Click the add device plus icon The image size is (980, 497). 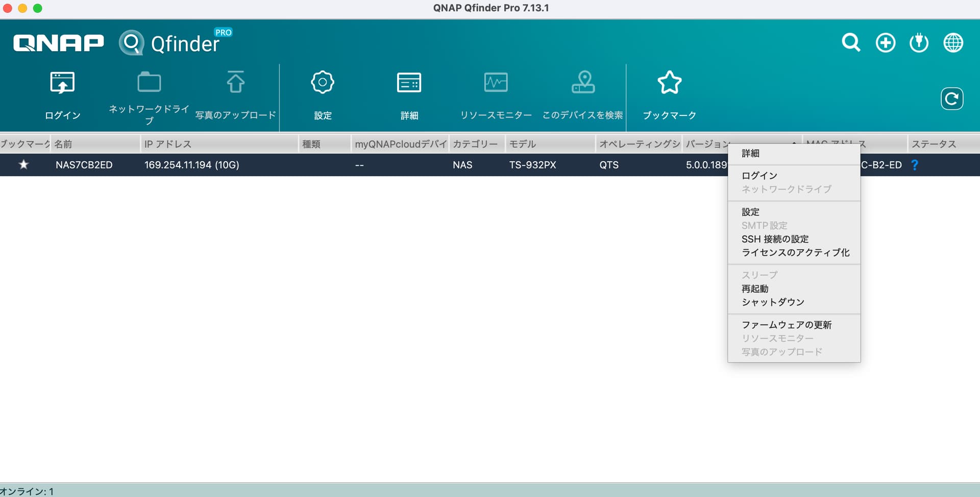(x=885, y=42)
